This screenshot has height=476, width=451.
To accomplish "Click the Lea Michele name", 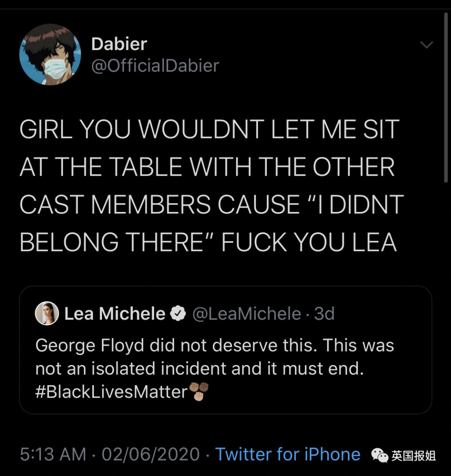I will pyautogui.click(x=114, y=313).
